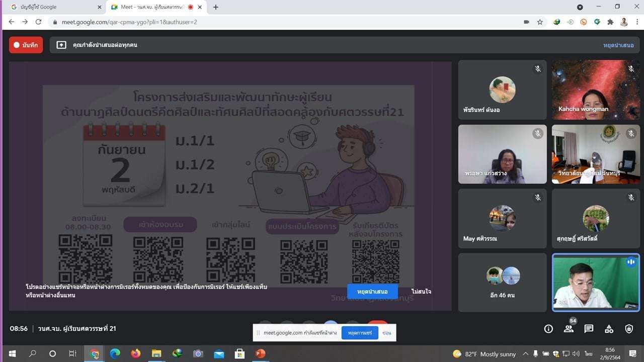644x362 pixels.
Task: Open PowerPoint from the Windows taskbar
Action: pos(260,353)
